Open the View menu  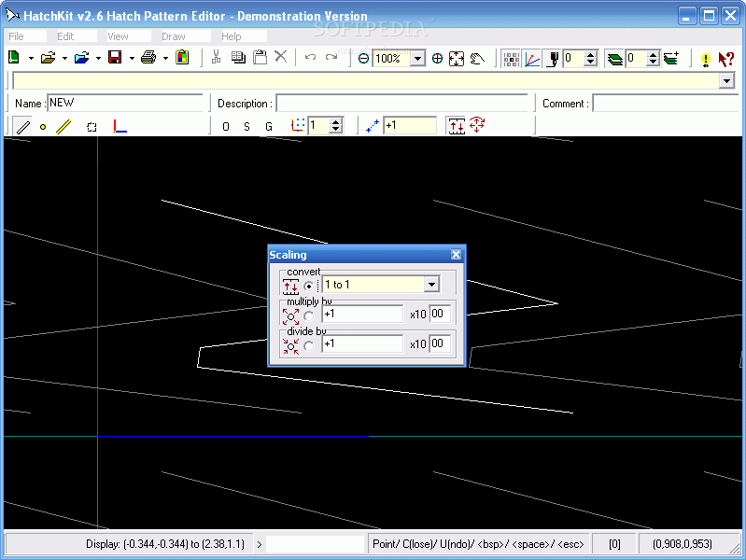click(118, 36)
